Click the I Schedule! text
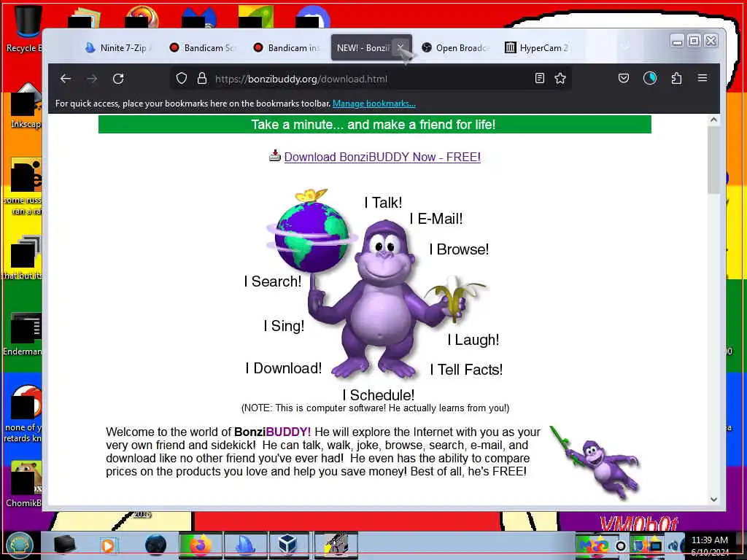747x560 pixels. click(379, 395)
